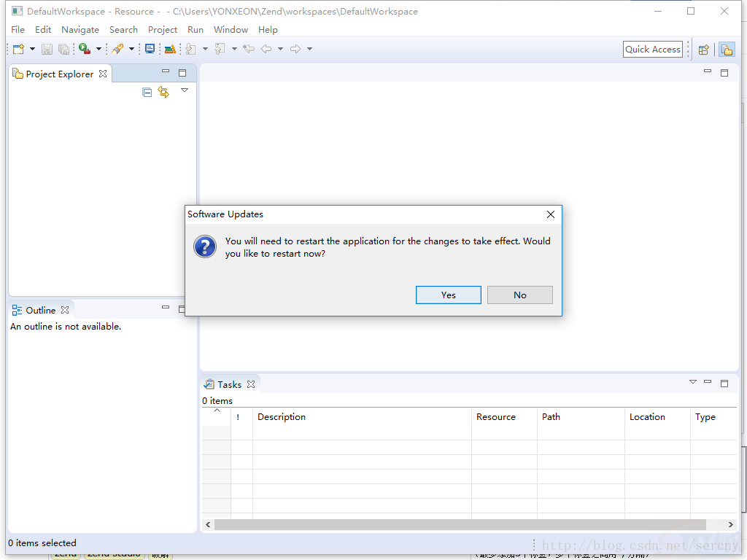Open the Edit menu

point(43,29)
